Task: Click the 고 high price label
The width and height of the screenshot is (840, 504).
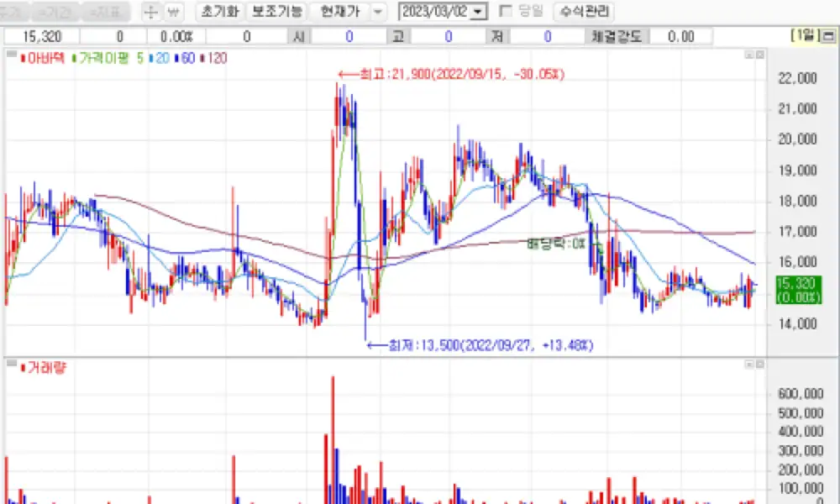Action: tap(398, 36)
